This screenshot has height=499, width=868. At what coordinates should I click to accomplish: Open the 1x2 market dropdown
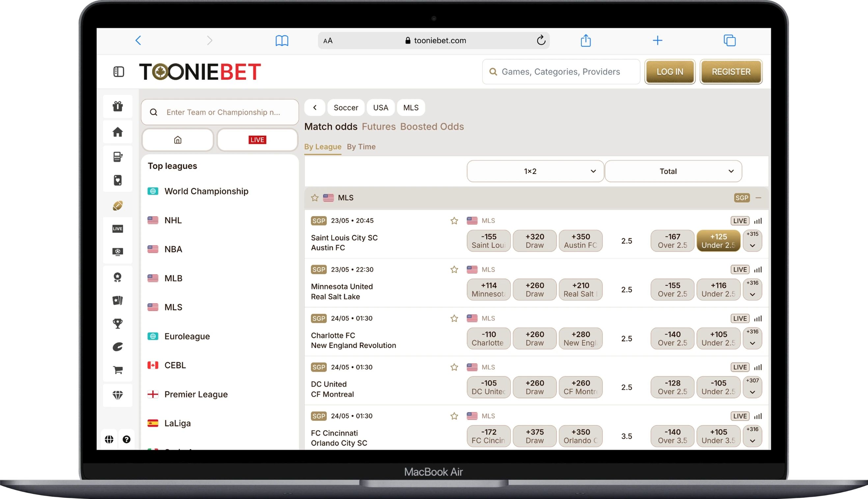click(535, 171)
